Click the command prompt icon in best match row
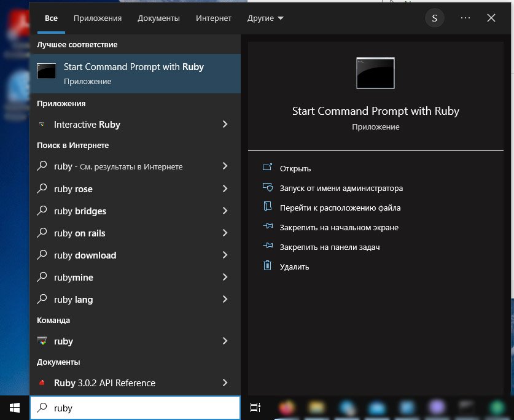This screenshot has height=420, width=514. coord(46,71)
